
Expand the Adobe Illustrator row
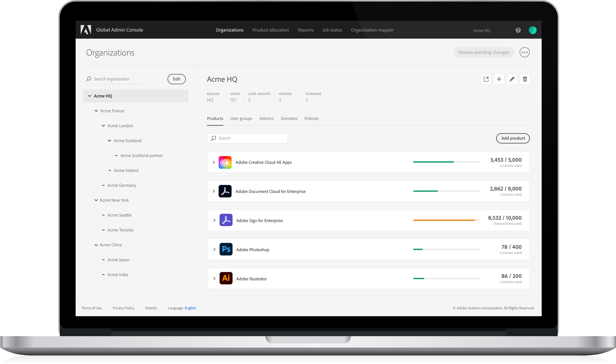215,279
